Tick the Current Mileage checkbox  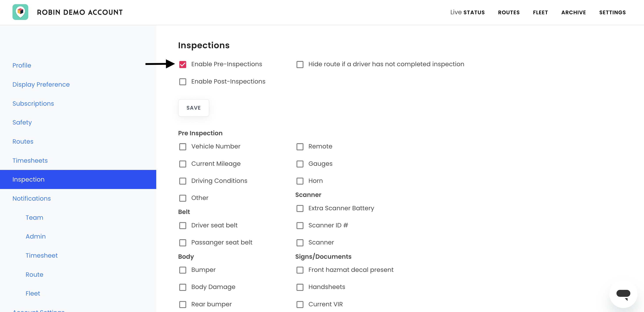click(x=183, y=164)
